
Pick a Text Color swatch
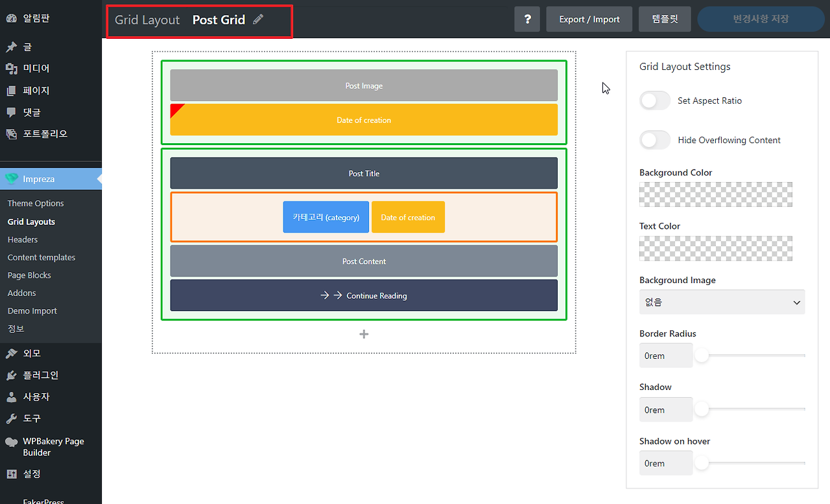click(716, 248)
